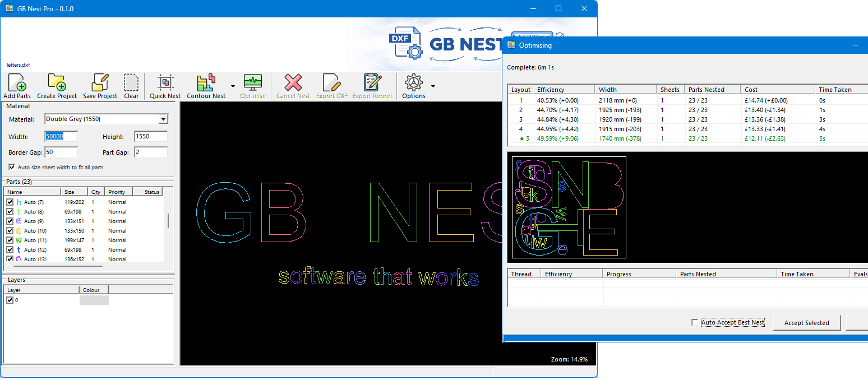Minimize the Optimising dialog
The image size is (868, 380).
856,45
